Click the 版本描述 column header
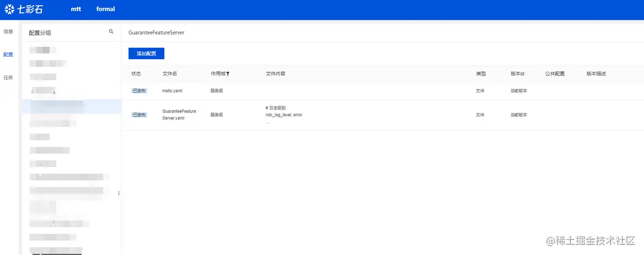The width and height of the screenshot is (644, 255). coord(596,74)
